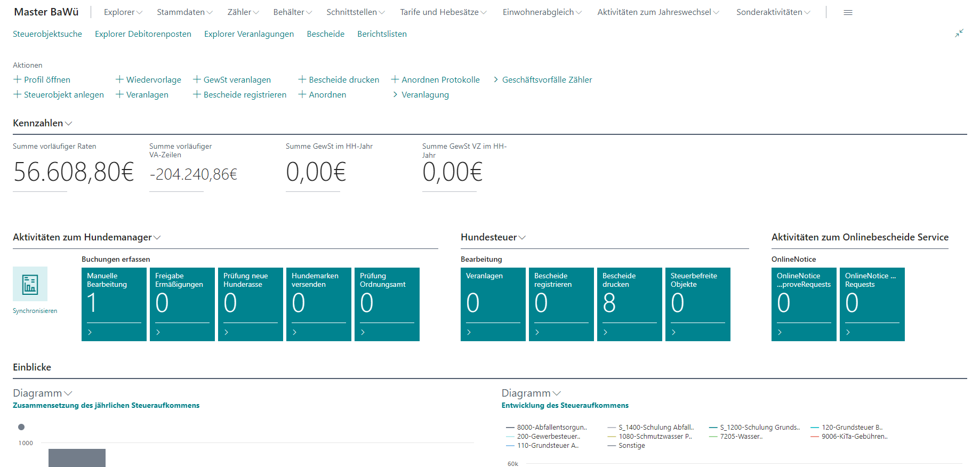Click the plus icon beside Profil öffnen
The width and height of the screenshot is (980, 467).
point(17,79)
